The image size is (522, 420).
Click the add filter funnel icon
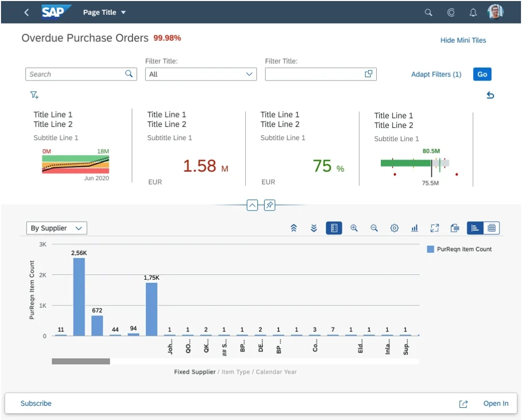34,95
